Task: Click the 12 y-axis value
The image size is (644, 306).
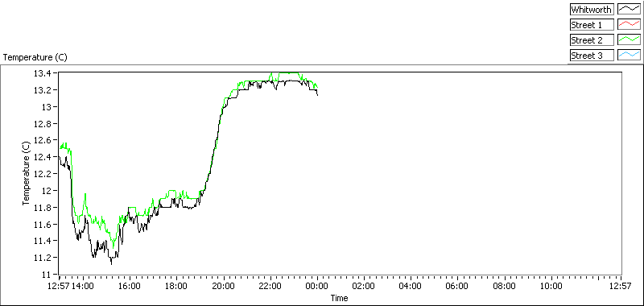Action: [x=46, y=191]
